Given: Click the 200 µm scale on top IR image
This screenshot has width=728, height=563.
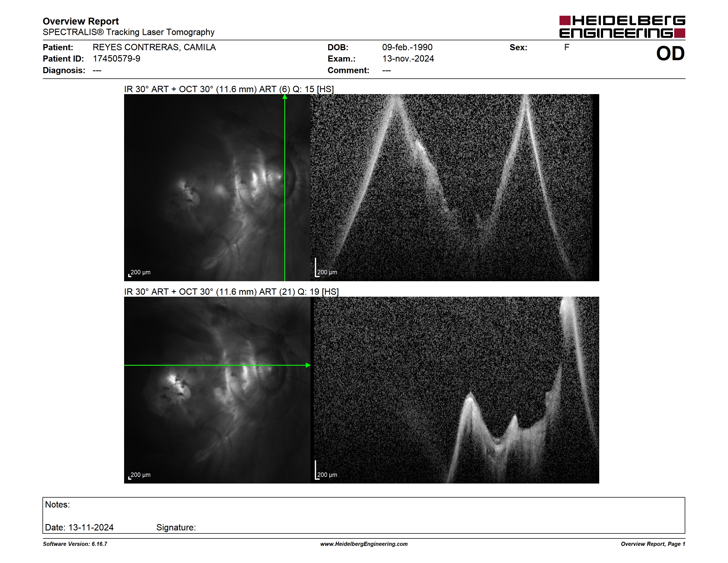Looking at the screenshot, I should (x=139, y=273).
